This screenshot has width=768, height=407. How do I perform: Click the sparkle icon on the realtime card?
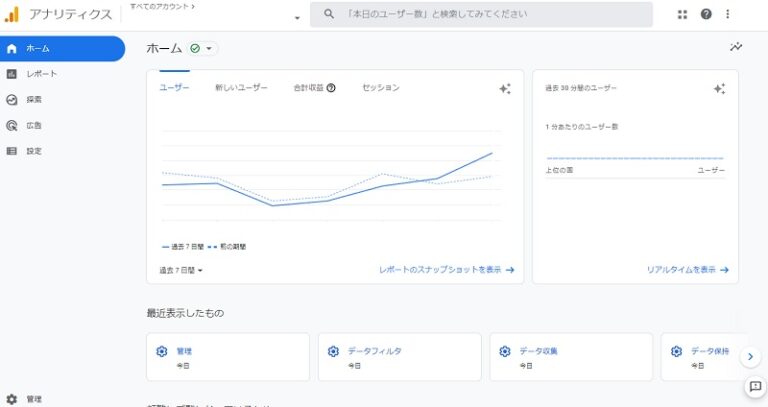click(x=719, y=88)
